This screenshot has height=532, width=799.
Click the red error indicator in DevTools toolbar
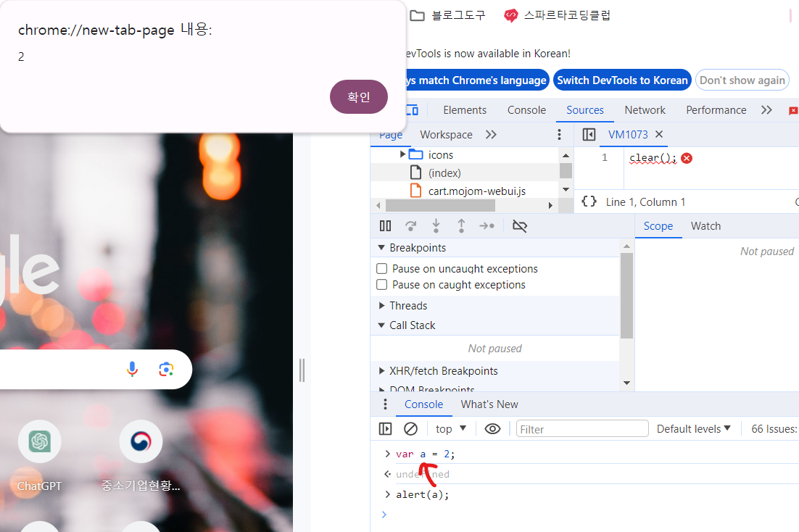(793, 110)
